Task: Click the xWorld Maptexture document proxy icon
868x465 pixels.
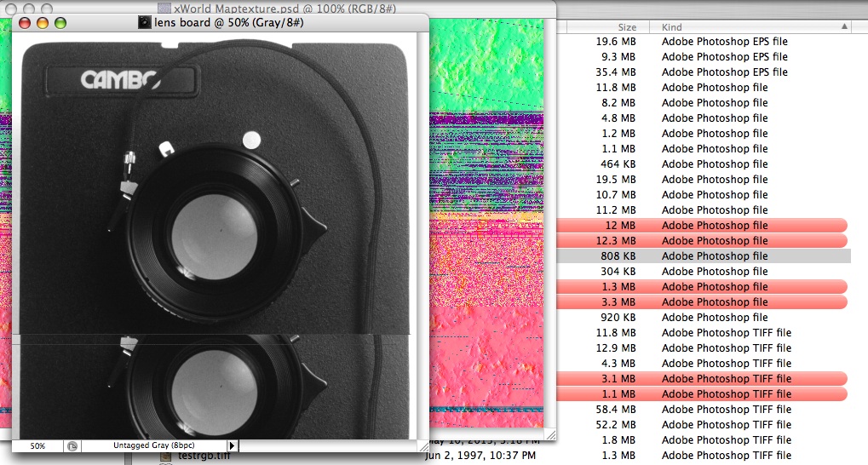Action: point(164,9)
